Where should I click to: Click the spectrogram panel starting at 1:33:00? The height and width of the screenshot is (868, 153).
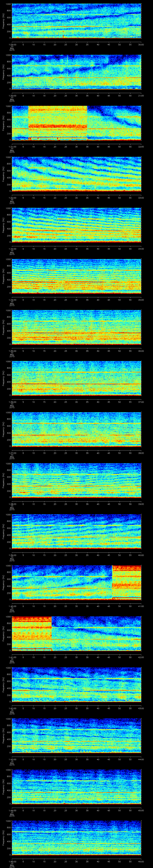[x=76, y=225]
